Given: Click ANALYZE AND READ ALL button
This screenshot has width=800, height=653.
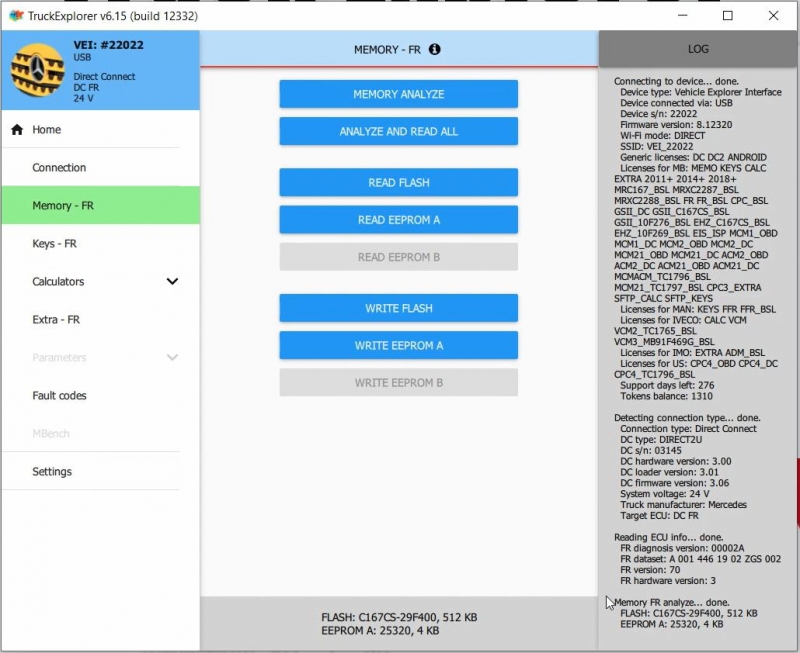Looking at the screenshot, I should click(398, 131).
